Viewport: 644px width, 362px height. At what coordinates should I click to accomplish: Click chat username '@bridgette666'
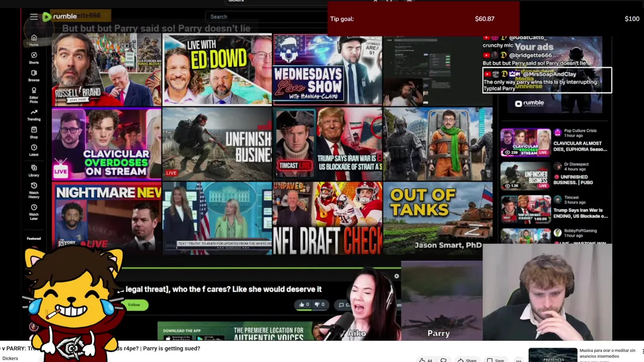tap(530, 55)
